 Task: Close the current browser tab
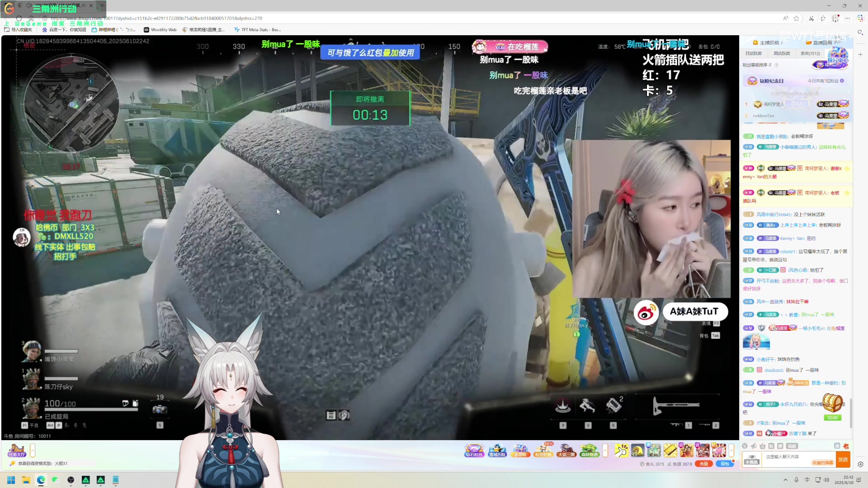[x=91, y=5]
